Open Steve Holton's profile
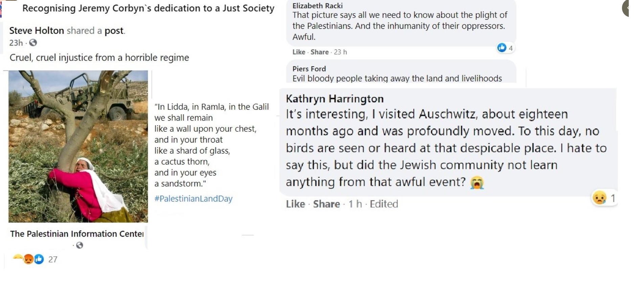 37,31
